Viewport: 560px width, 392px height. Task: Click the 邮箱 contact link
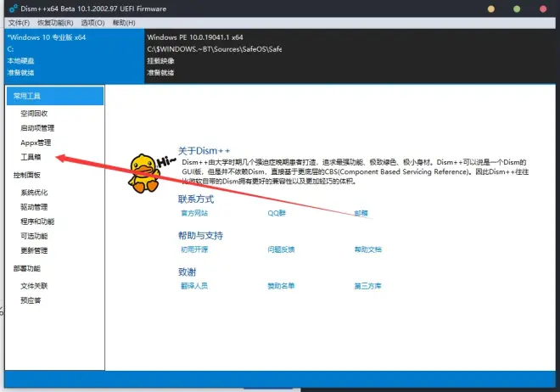361,213
